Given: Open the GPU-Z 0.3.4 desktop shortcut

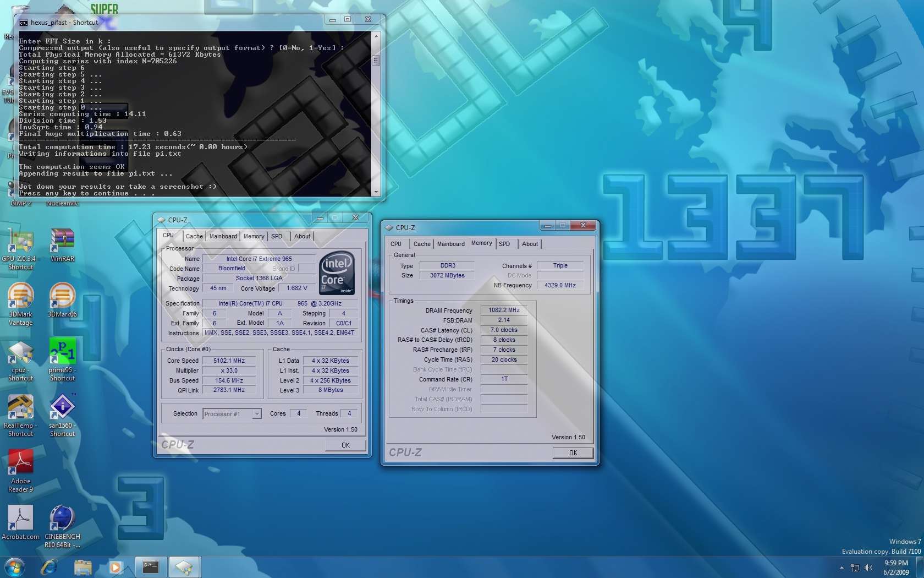Looking at the screenshot, I should click(x=20, y=249).
